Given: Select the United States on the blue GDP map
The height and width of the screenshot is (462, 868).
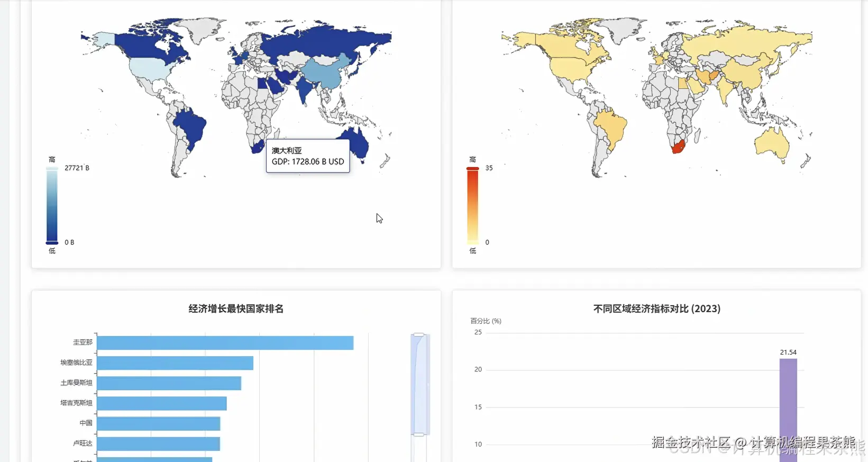Looking at the screenshot, I should coord(150,69).
